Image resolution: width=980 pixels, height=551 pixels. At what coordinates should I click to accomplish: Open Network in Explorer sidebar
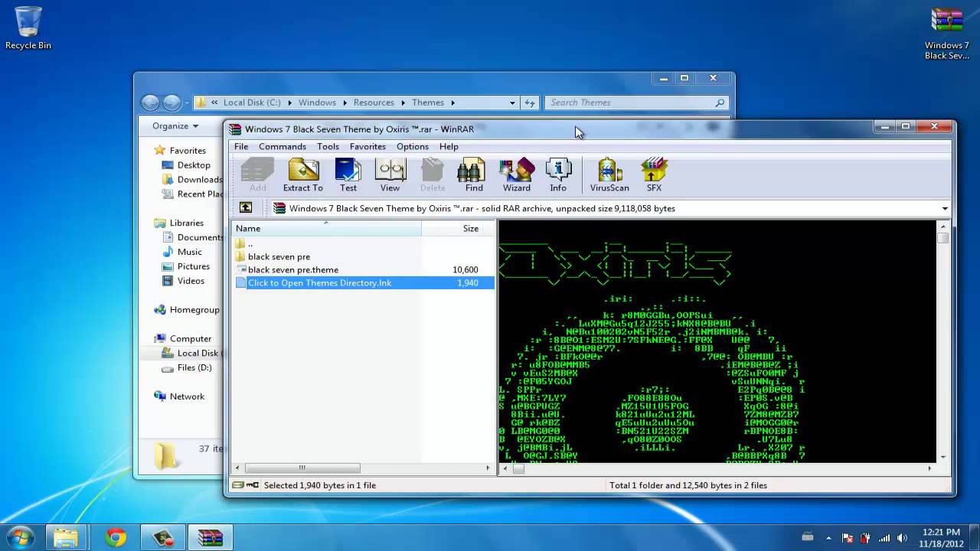pyautogui.click(x=187, y=396)
